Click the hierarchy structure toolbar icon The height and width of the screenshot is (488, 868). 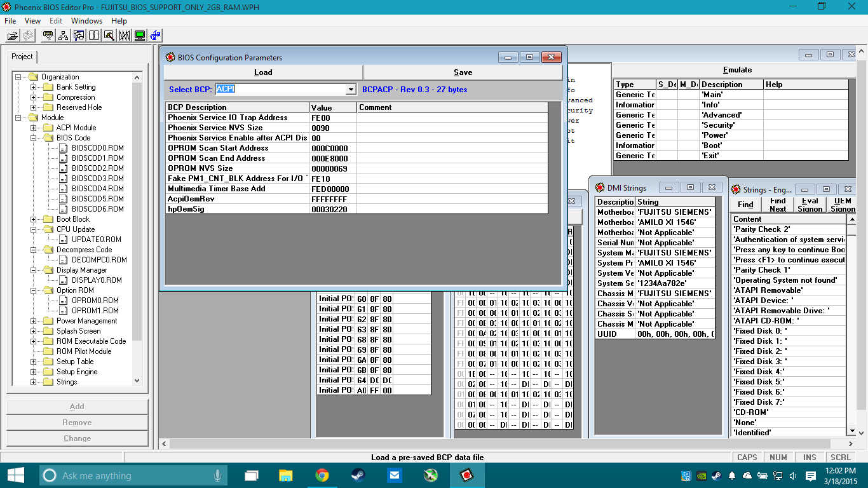[x=64, y=36]
